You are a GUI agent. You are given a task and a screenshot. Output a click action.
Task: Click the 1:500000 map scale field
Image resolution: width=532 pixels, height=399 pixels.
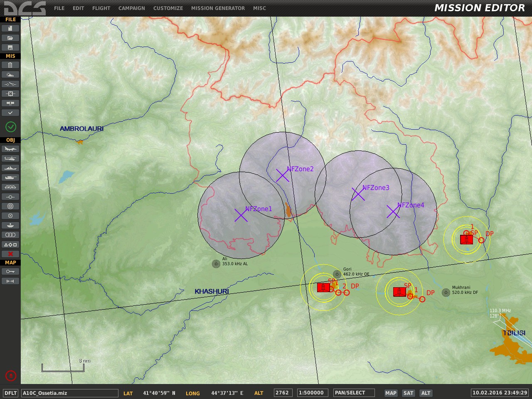click(x=313, y=393)
